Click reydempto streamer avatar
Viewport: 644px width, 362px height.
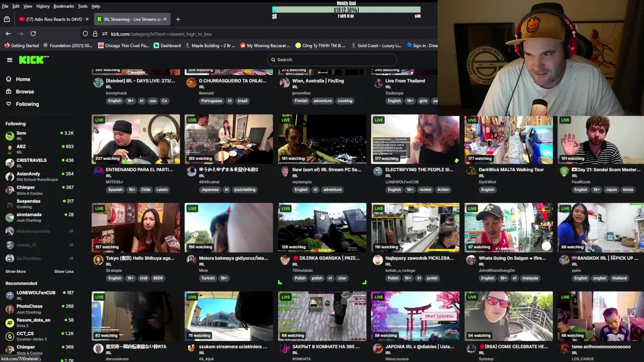tap(285, 171)
